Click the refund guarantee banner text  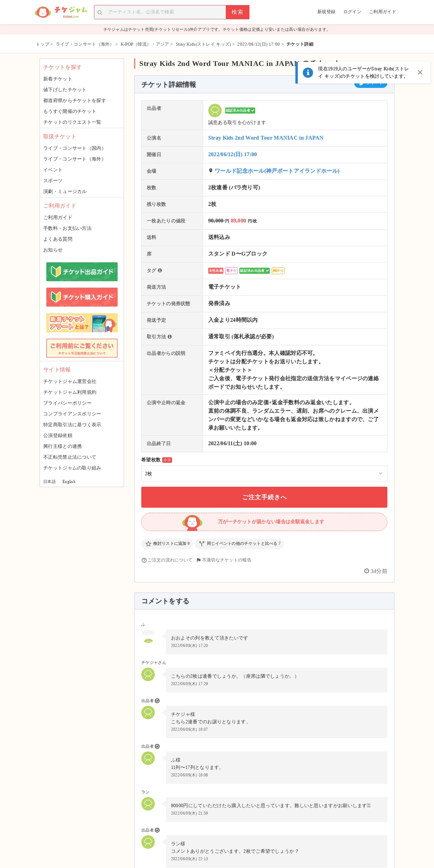[x=271, y=522]
